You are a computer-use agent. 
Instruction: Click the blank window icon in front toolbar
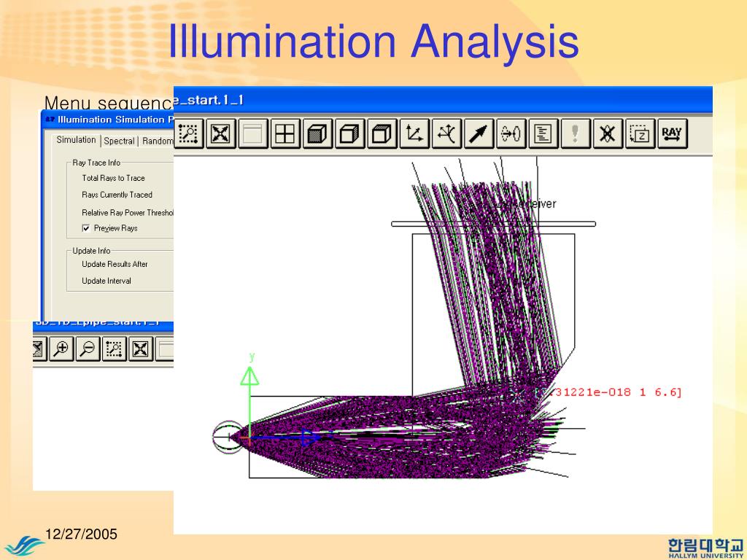click(253, 134)
